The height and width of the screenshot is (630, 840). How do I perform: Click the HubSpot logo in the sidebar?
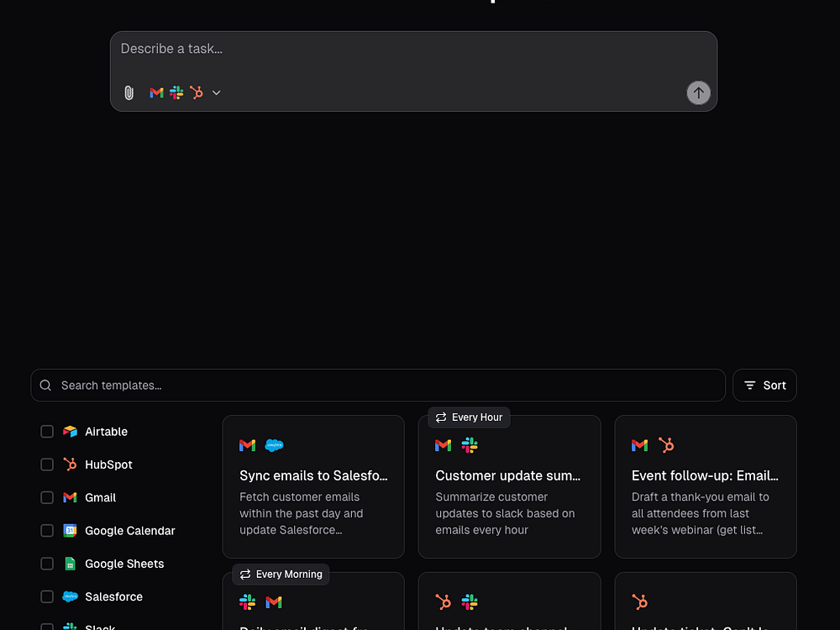(71, 465)
